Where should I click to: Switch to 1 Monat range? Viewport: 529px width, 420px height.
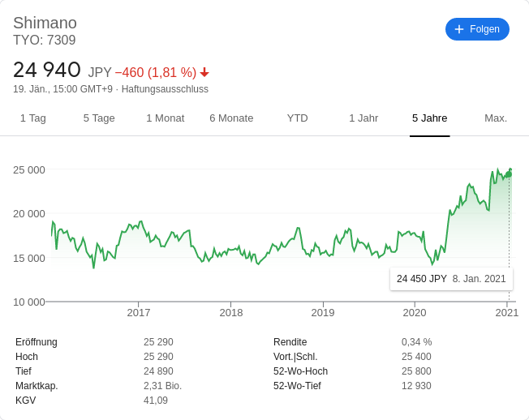point(166,118)
